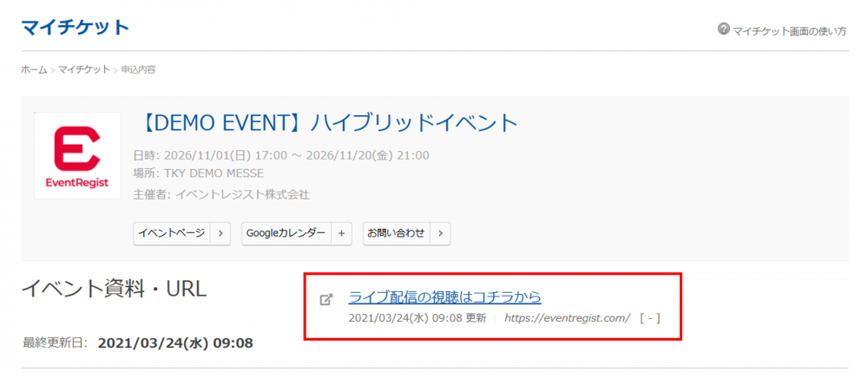Open the マイチケット画面の使い方 guide link

pyautogui.click(x=789, y=30)
